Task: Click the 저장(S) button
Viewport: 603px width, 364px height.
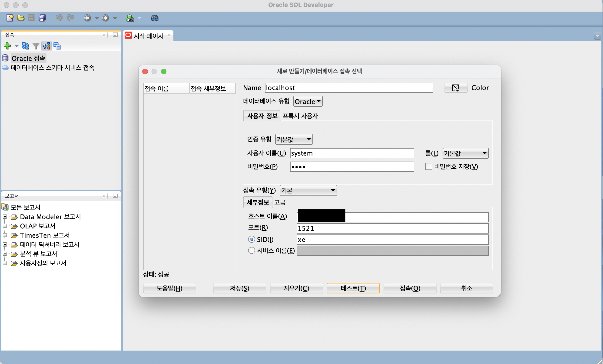Action: [240, 288]
